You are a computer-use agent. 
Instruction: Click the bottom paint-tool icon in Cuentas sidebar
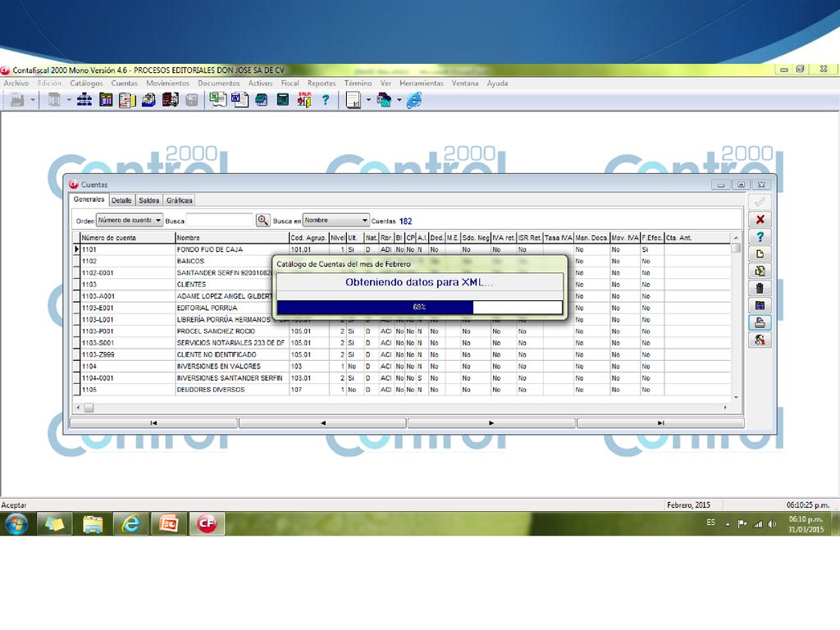[x=760, y=339]
